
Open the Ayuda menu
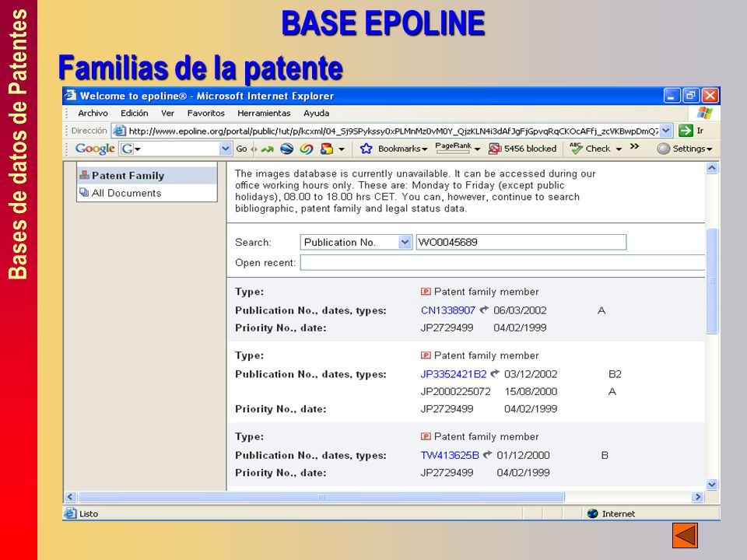pyautogui.click(x=317, y=114)
